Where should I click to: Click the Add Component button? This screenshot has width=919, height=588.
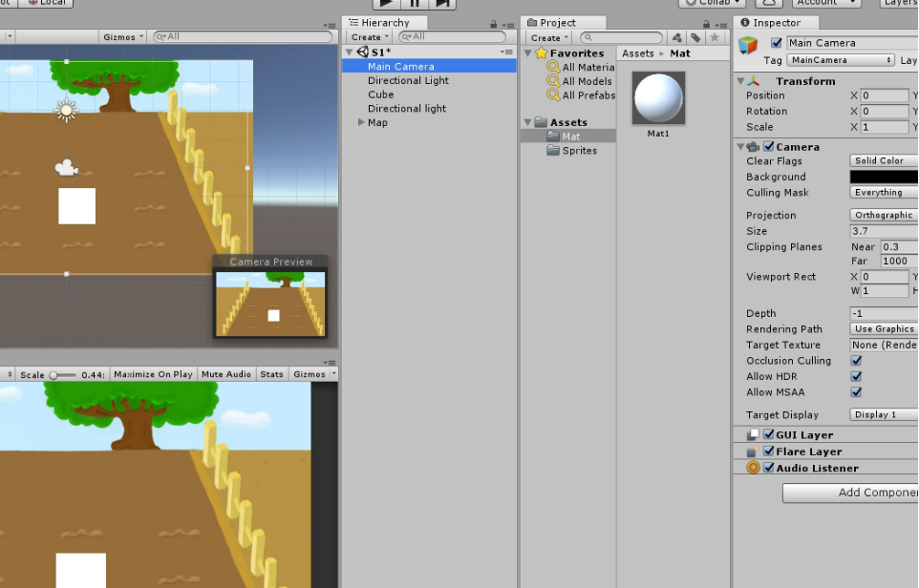coord(850,493)
